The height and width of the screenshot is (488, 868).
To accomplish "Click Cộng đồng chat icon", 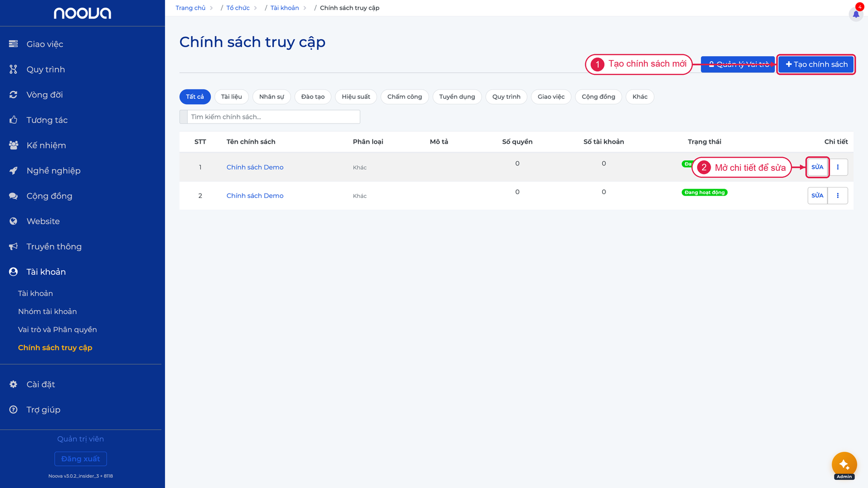I will (14, 196).
